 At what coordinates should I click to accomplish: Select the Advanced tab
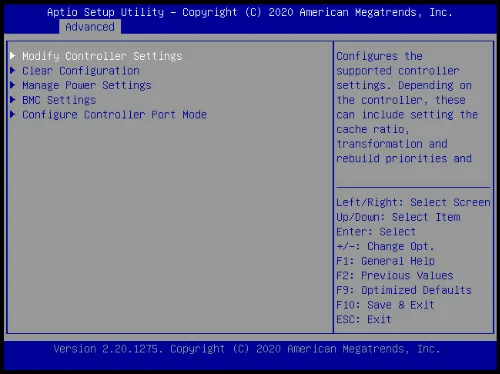point(90,27)
